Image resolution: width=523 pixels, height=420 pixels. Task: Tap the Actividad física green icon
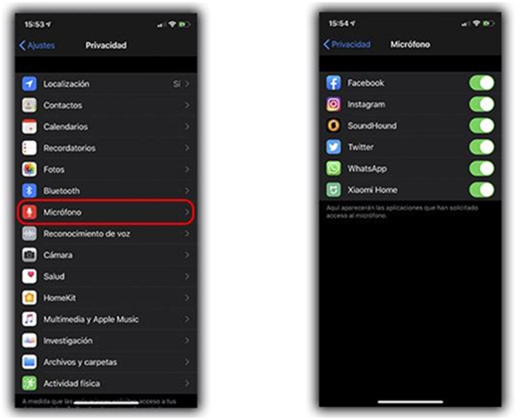[x=29, y=383]
